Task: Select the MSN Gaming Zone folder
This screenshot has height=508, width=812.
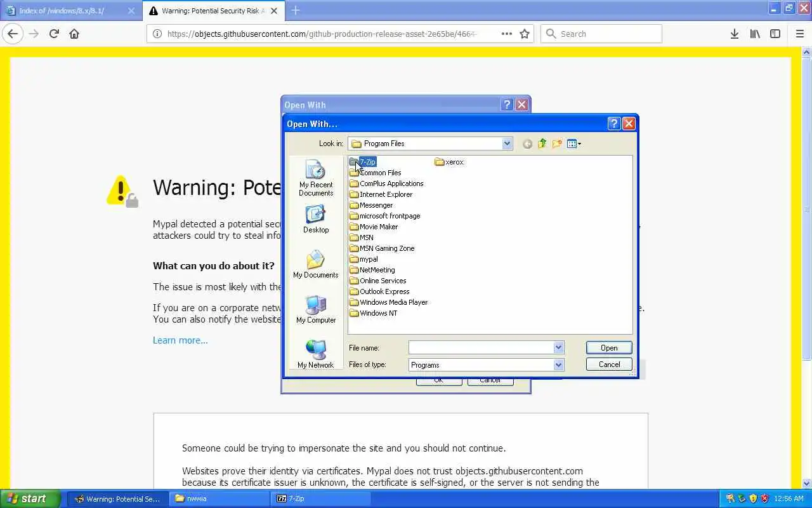Action: click(x=382, y=248)
